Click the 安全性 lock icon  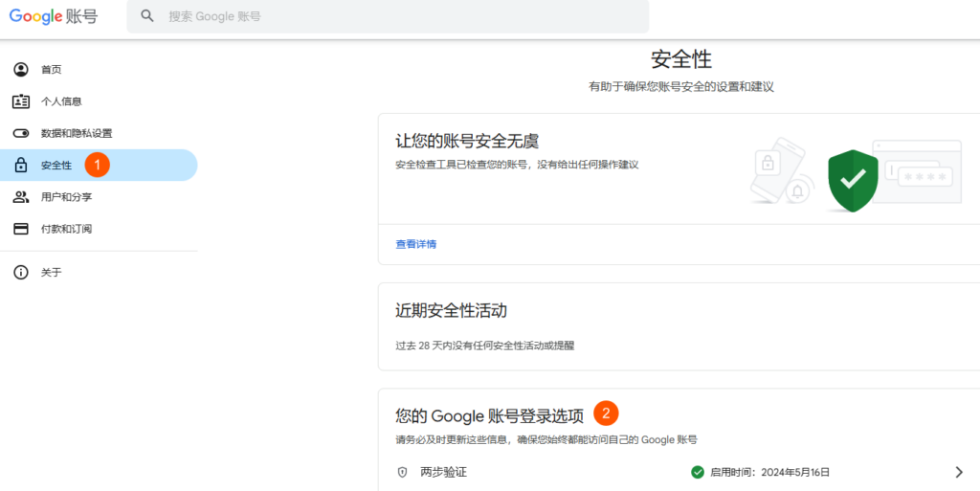pos(21,165)
